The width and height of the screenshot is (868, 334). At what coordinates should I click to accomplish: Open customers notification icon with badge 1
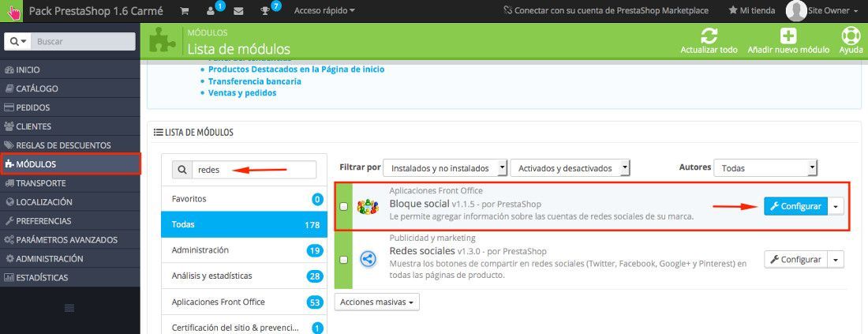point(211,10)
